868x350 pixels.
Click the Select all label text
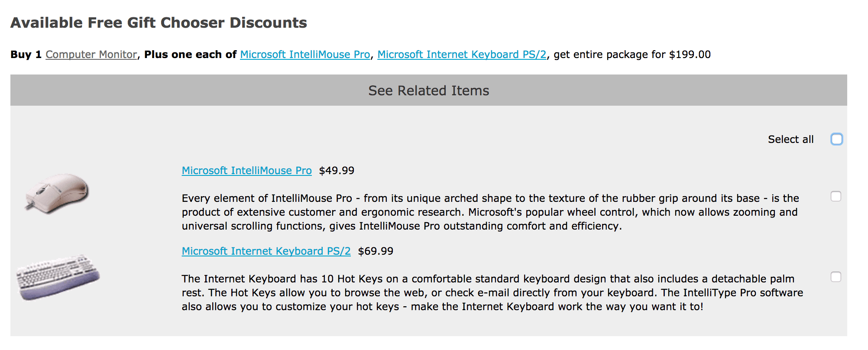click(x=790, y=139)
